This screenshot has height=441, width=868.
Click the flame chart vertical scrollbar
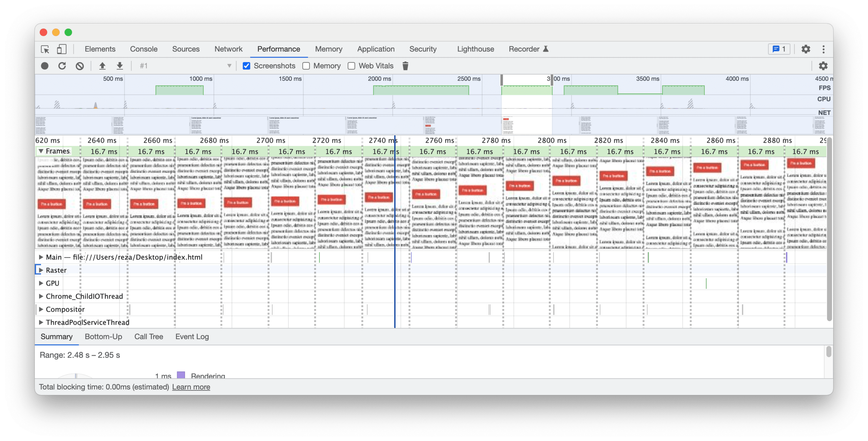[x=829, y=229]
